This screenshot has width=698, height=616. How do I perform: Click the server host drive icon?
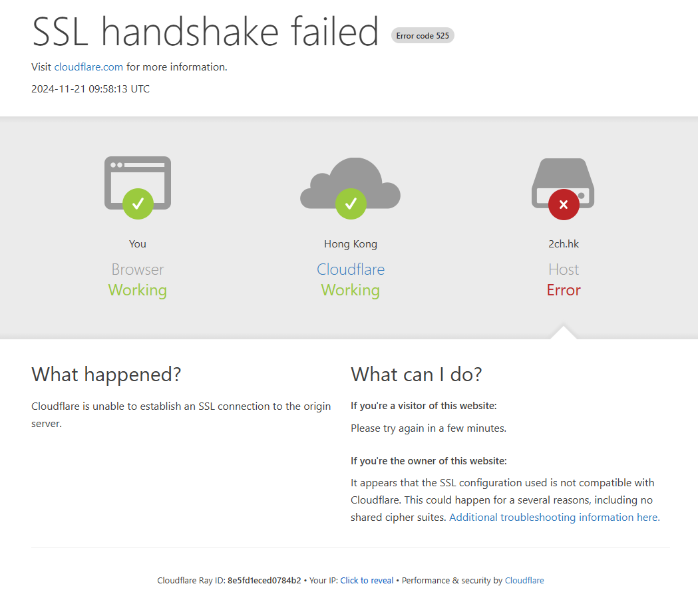(x=563, y=183)
